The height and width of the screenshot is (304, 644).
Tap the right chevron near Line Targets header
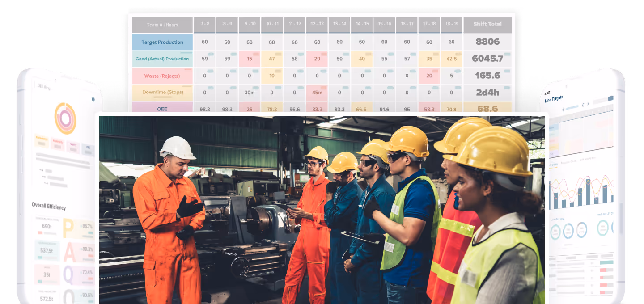click(x=588, y=104)
